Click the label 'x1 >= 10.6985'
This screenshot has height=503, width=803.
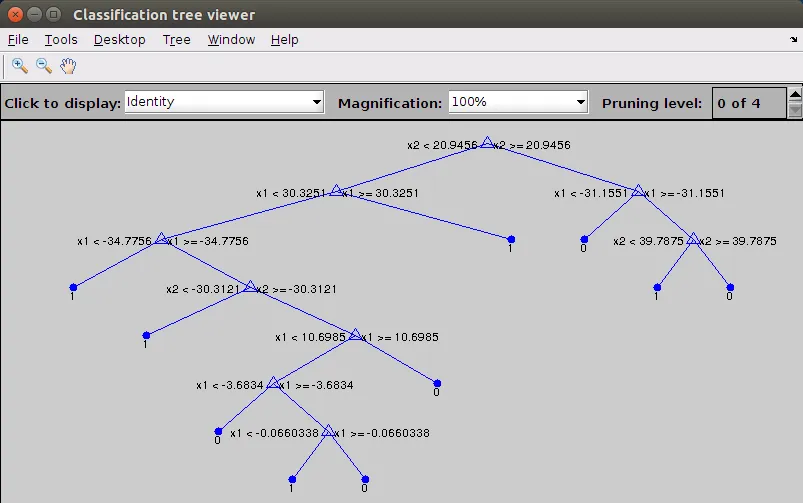click(400, 337)
